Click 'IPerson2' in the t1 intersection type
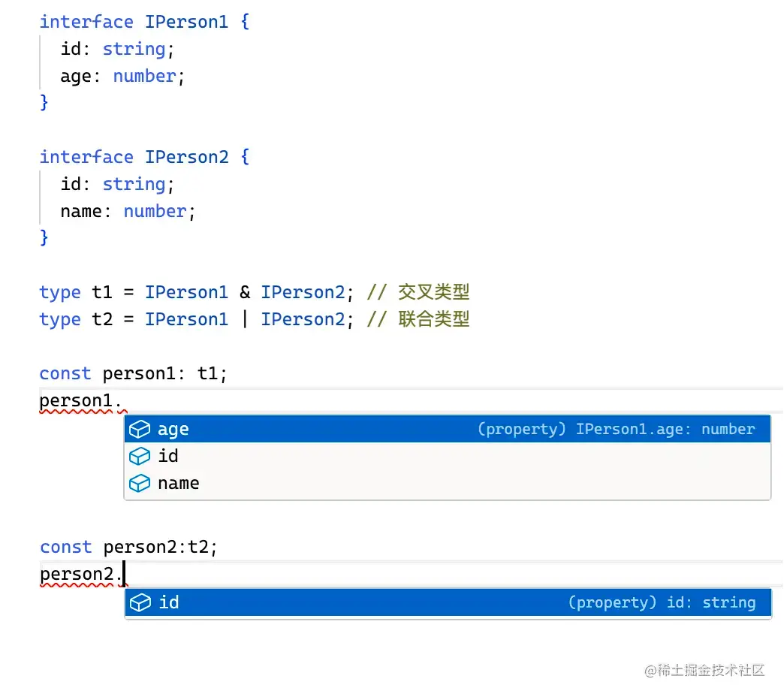 (303, 292)
